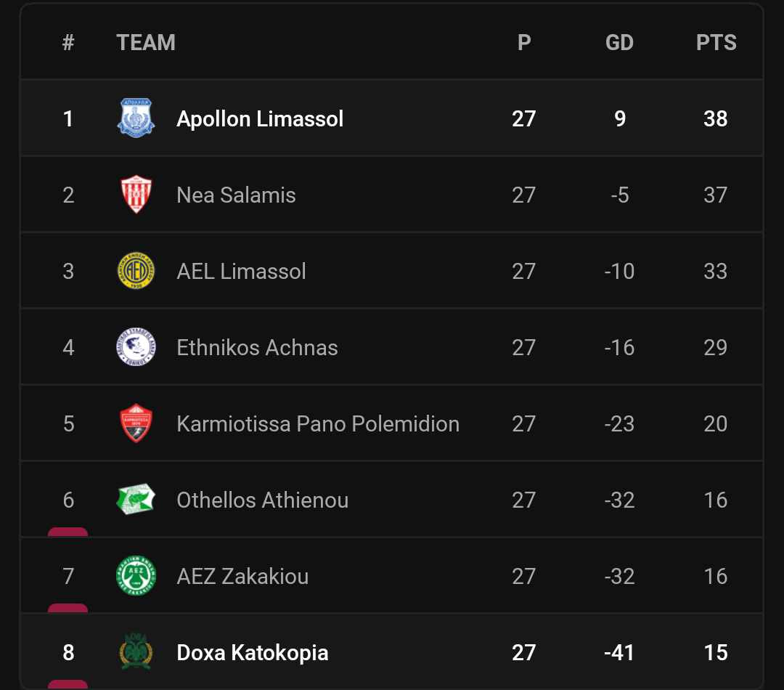Screen dimensions: 784x690
Task: Click the Karmiotissa Pano Polemidion red crest
Action: click(136, 423)
